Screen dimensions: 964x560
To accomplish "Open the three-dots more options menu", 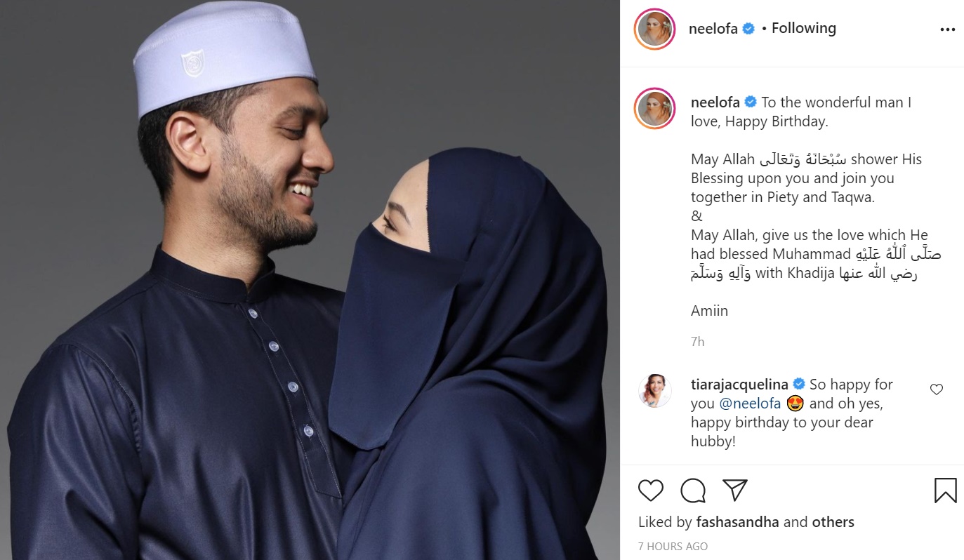I will point(947,29).
